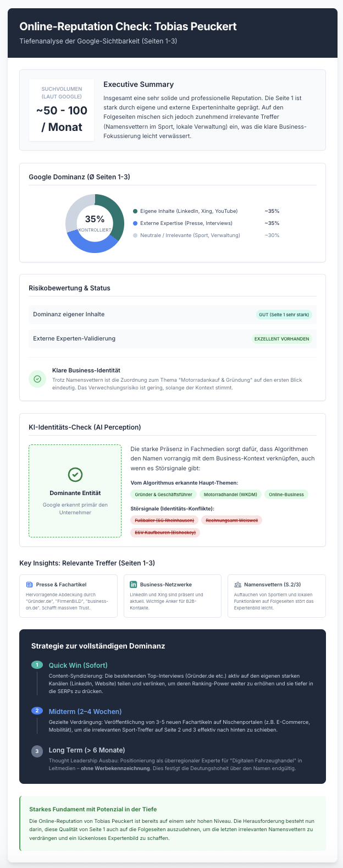The height and width of the screenshot is (868, 343).
Task: Click the step 1 badge for Quick Win
Action: pyautogui.click(x=37, y=665)
